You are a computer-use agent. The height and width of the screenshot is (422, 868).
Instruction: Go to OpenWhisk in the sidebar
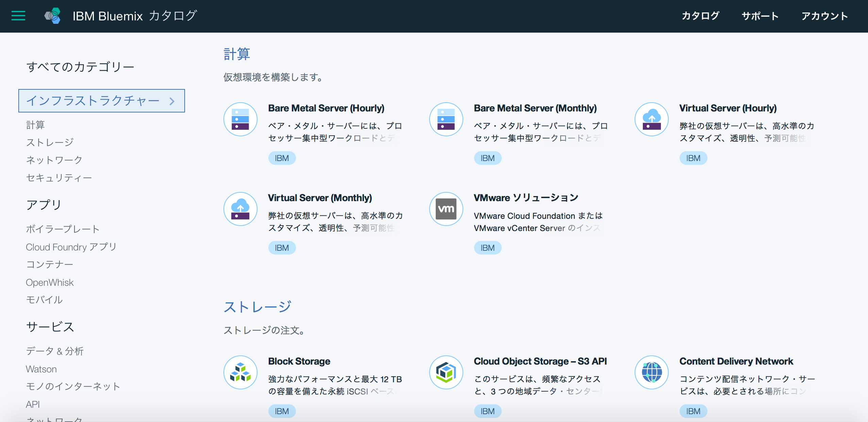click(50, 282)
